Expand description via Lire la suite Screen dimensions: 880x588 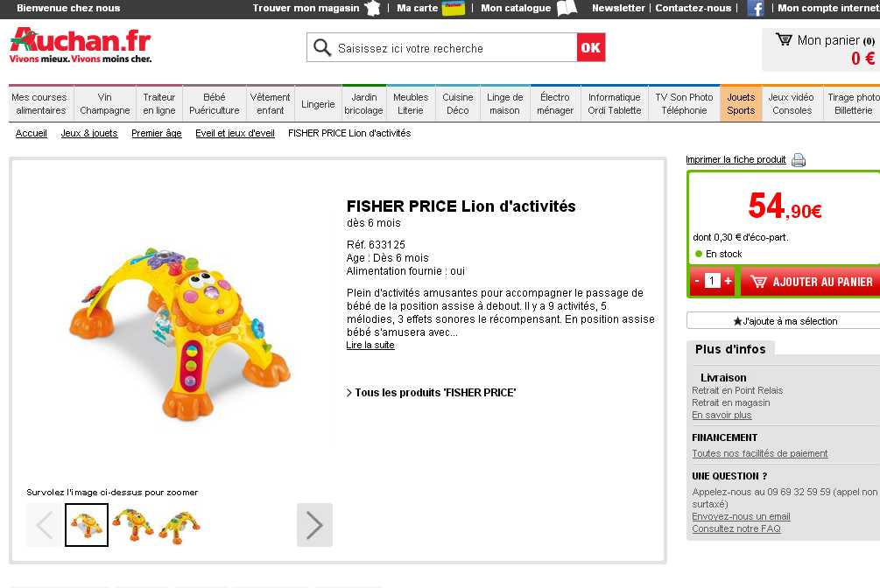[370, 345]
